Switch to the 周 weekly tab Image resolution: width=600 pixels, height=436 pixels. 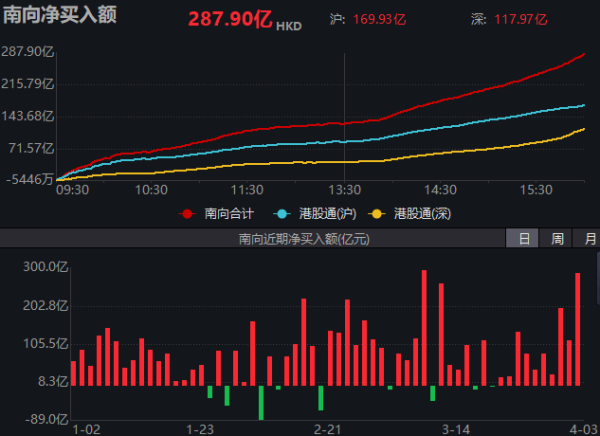(557, 238)
